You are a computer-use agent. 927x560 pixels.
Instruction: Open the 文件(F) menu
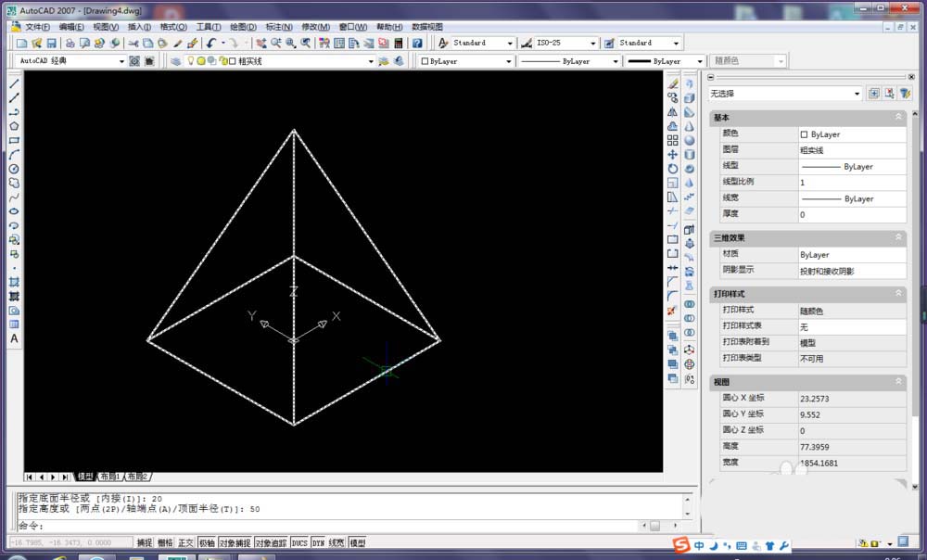point(38,27)
